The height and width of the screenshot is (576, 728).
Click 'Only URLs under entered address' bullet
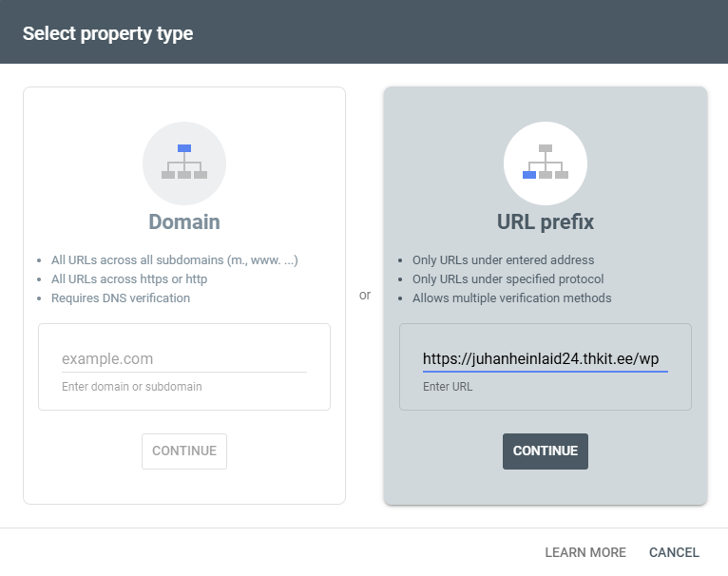point(503,260)
